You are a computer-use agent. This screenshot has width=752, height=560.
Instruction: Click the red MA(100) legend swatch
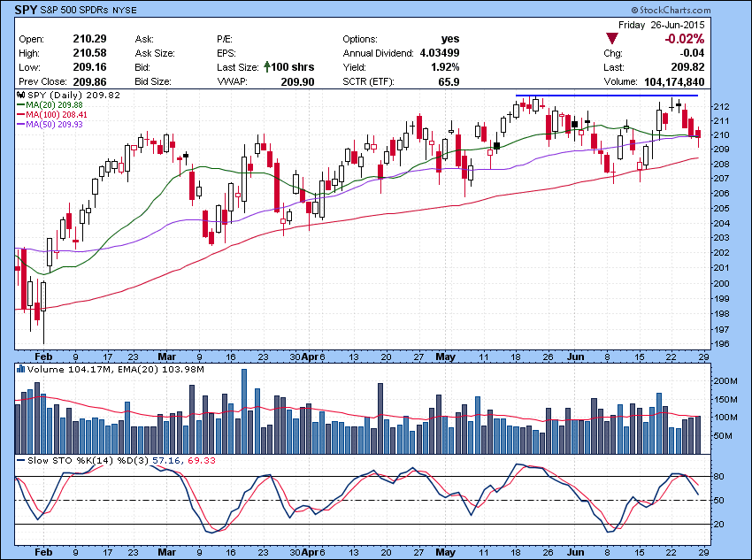click(21, 115)
